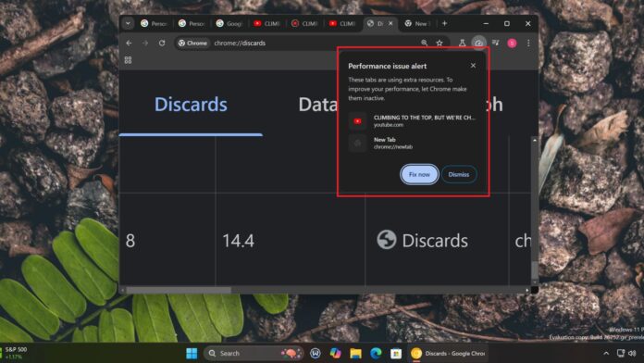Open the apps grid icon in the bookmarks bar
The height and width of the screenshot is (363, 644).
pyautogui.click(x=128, y=60)
